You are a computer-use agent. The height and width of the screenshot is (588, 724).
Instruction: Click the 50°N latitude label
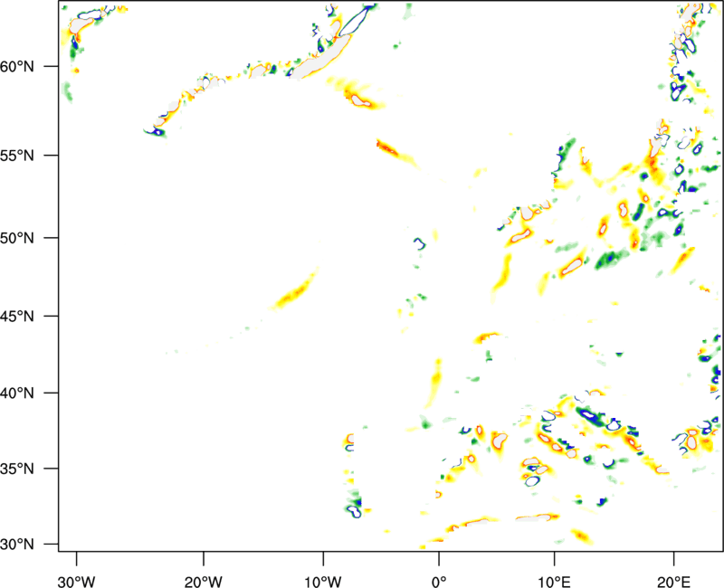[17, 238]
